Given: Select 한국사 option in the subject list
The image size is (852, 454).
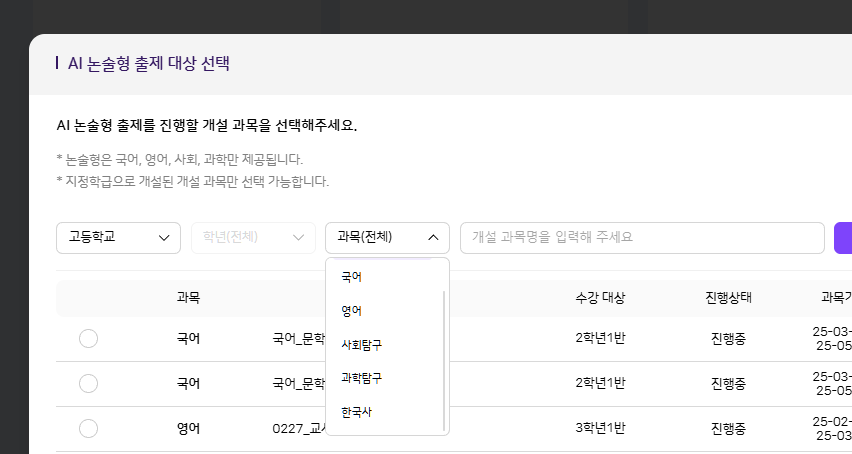Looking at the screenshot, I should click(x=356, y=412).
